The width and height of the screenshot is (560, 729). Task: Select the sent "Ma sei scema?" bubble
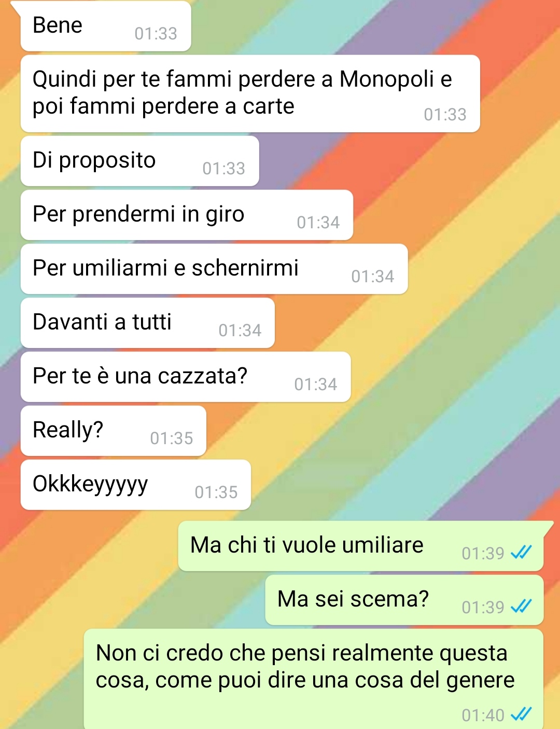coord(404,600)
